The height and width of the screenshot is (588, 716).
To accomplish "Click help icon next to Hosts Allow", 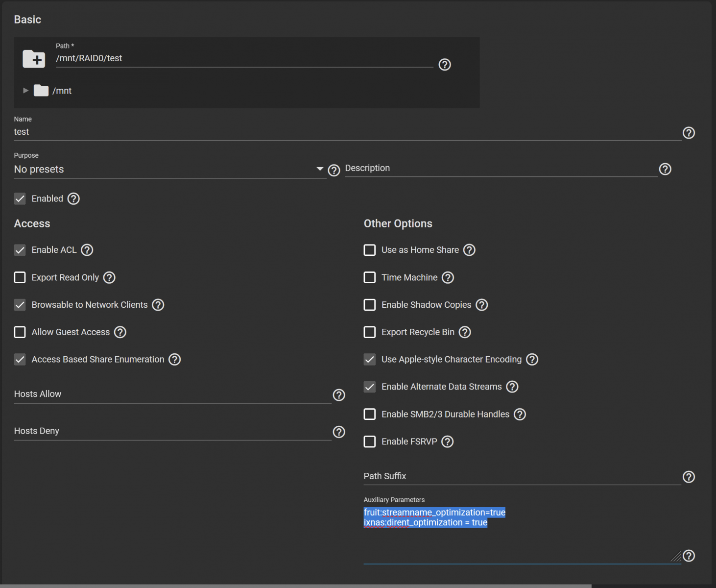I will point(339,395).
